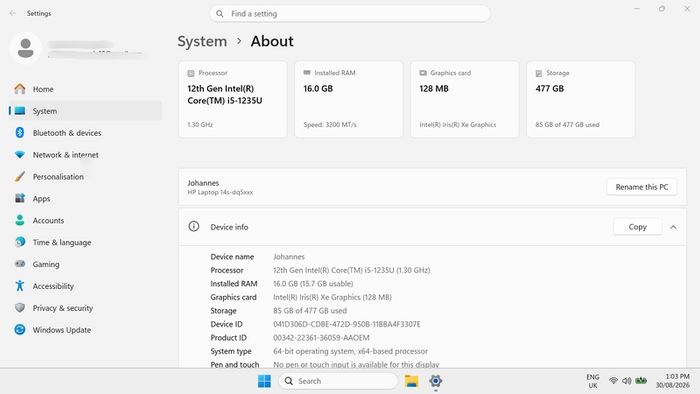
Task: Click the Storage icon on card
Action: 539,73
